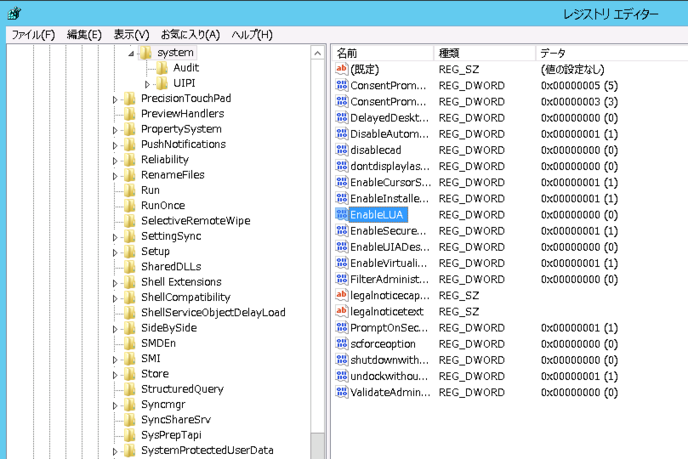Select the EnableUIADes... value name
Screen dimensions: 688x459
click(390, 247)
